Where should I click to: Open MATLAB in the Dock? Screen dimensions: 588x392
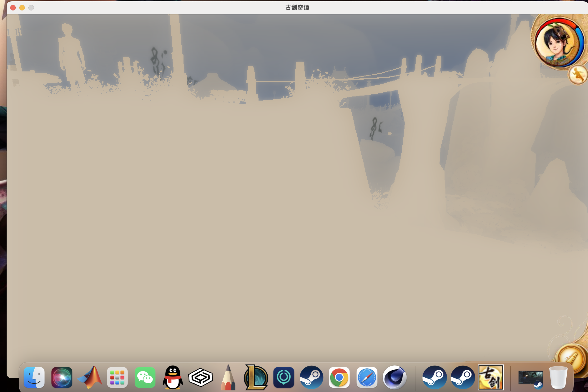90,377
